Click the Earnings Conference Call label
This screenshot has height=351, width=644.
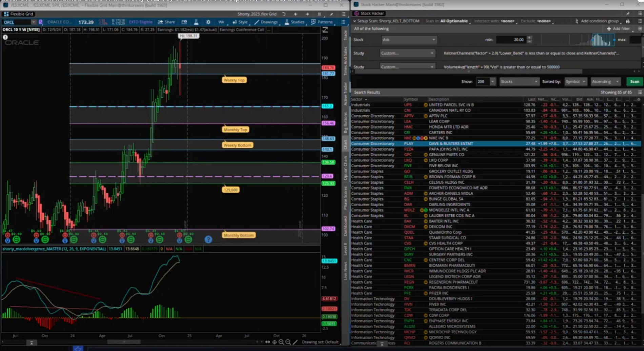(x=242, y=30)
